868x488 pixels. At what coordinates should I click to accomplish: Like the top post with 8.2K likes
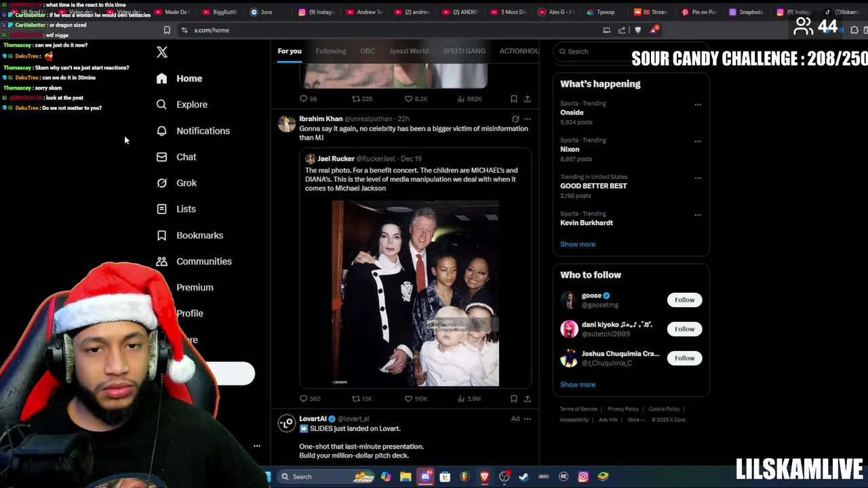[x=416, y=99]
